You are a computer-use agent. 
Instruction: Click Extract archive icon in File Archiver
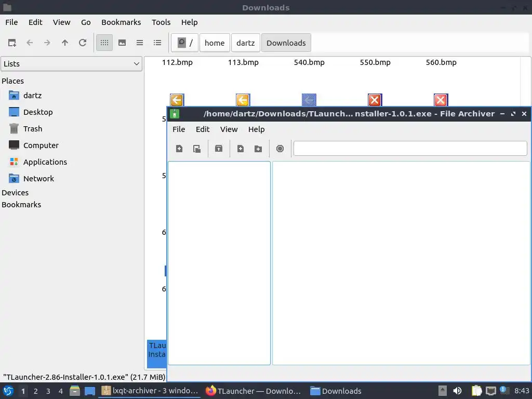click(x=219, y=149)
